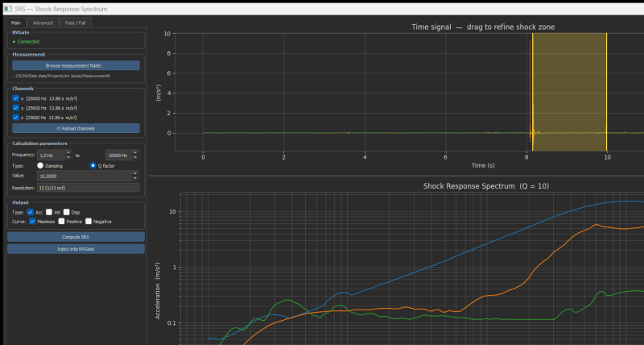Click the measurement folder path text

(61, 76)
